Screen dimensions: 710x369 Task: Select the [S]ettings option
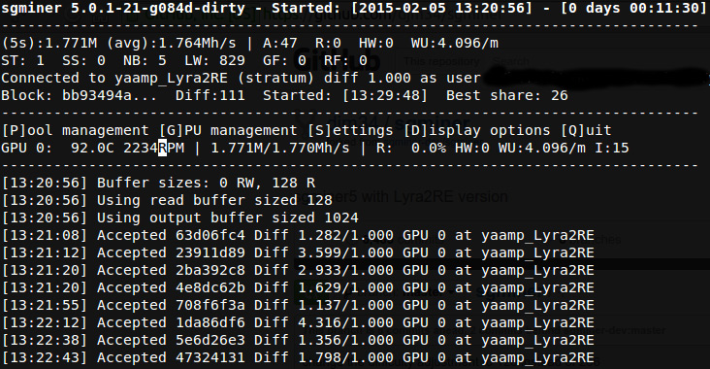coord(350,130)
